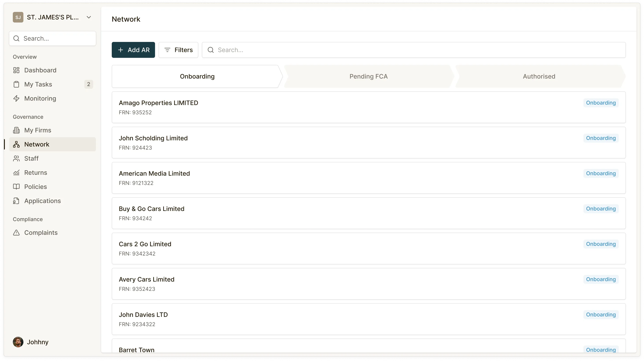Open Returns using its chart icon
644x361 pixels.
(17, 172)
